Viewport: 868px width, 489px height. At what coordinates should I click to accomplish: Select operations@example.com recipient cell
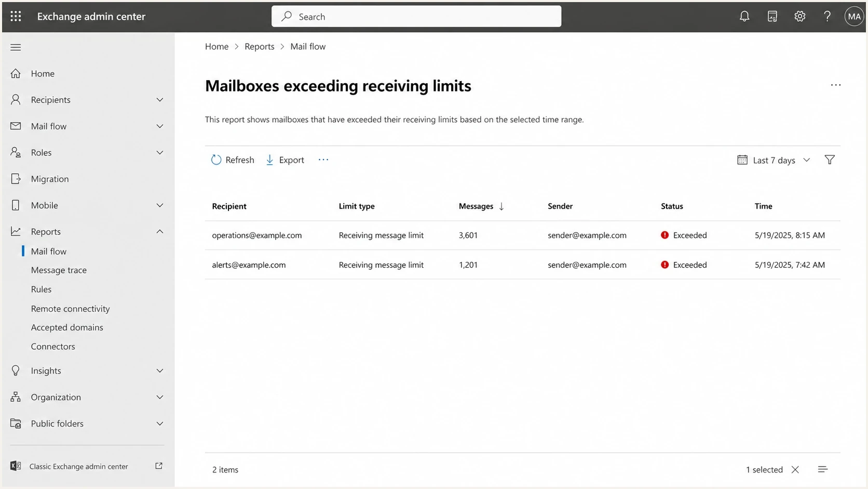[256, 235]
